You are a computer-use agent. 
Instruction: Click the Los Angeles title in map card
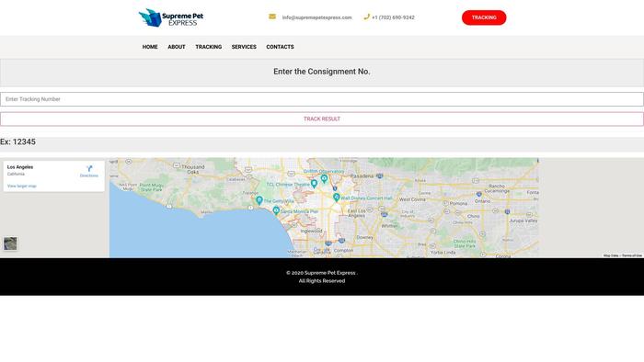[x=20, y=167]
